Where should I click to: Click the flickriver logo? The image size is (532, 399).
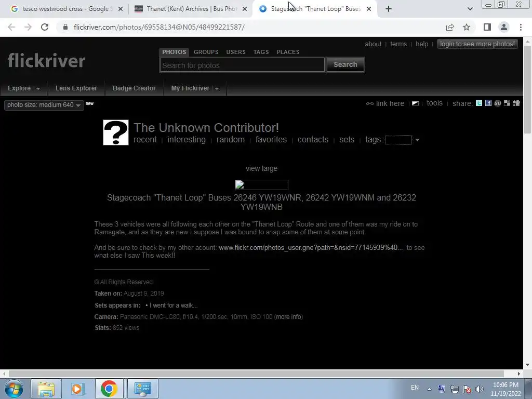(x=46, y=61)
